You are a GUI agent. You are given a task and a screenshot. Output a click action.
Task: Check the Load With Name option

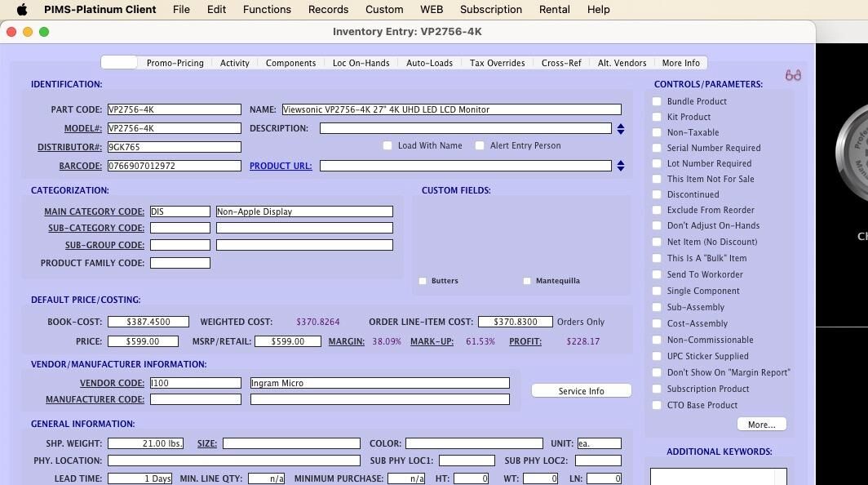coord(387,146)
